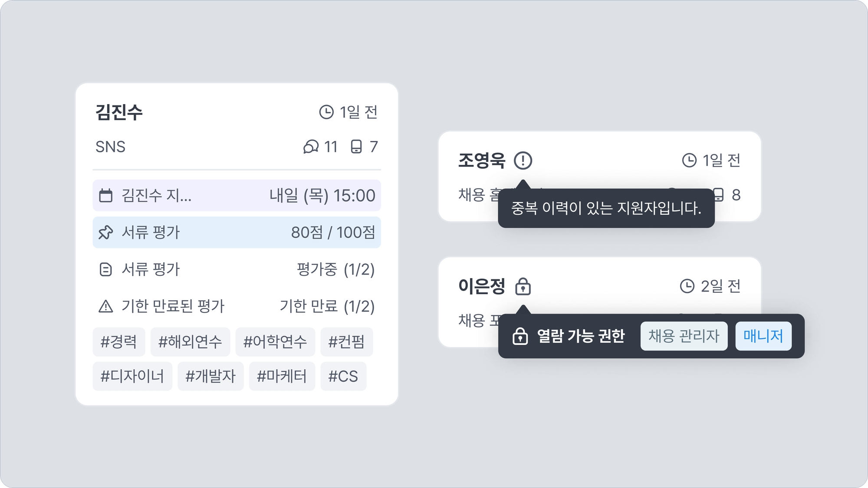Open applicant name 조영욱
The height and width of the screenshot is (488, 868).
pos(482,160)
